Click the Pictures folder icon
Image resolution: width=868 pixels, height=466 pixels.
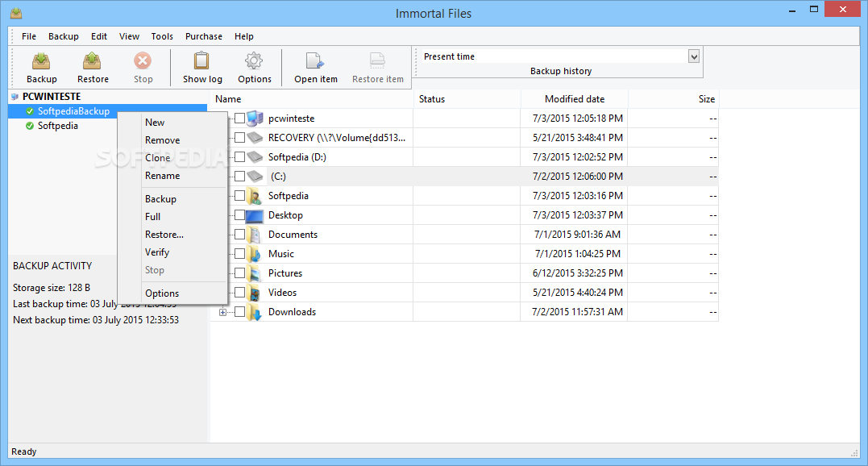(255, 273)
